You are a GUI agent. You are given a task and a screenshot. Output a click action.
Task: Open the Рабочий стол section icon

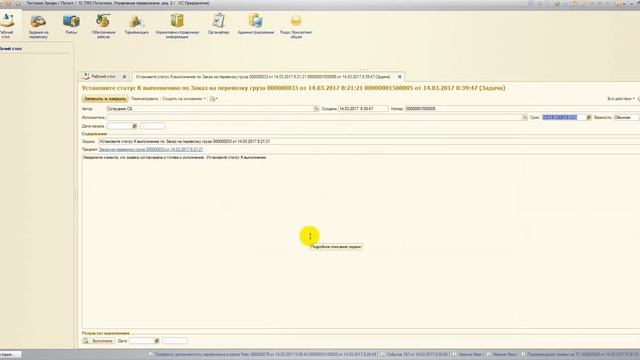point(7,25)
